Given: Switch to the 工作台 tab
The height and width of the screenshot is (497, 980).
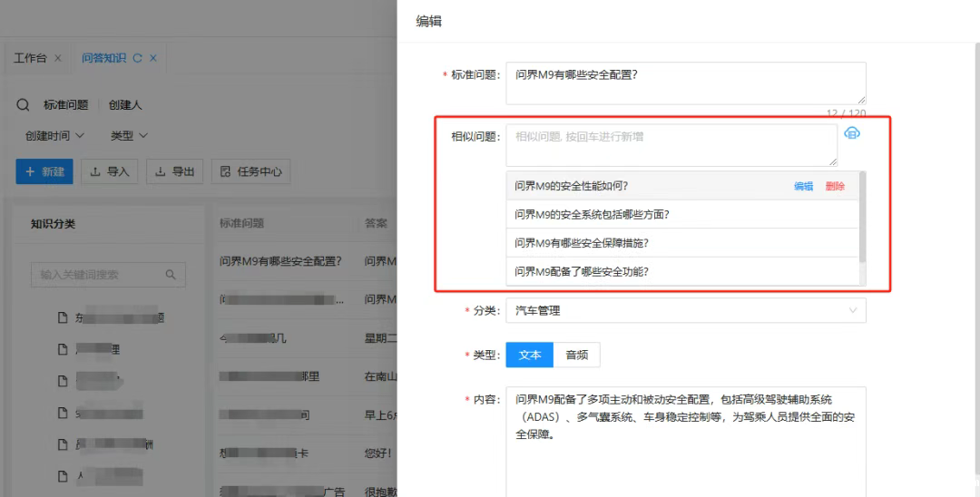Looking at the screenshot, I should tap(30, 58).
